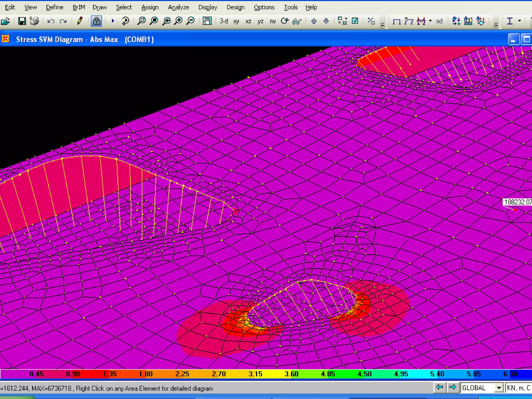Click the left arrow step button
The height and width of the screenshot is (399, 532).
click(440, 387)
